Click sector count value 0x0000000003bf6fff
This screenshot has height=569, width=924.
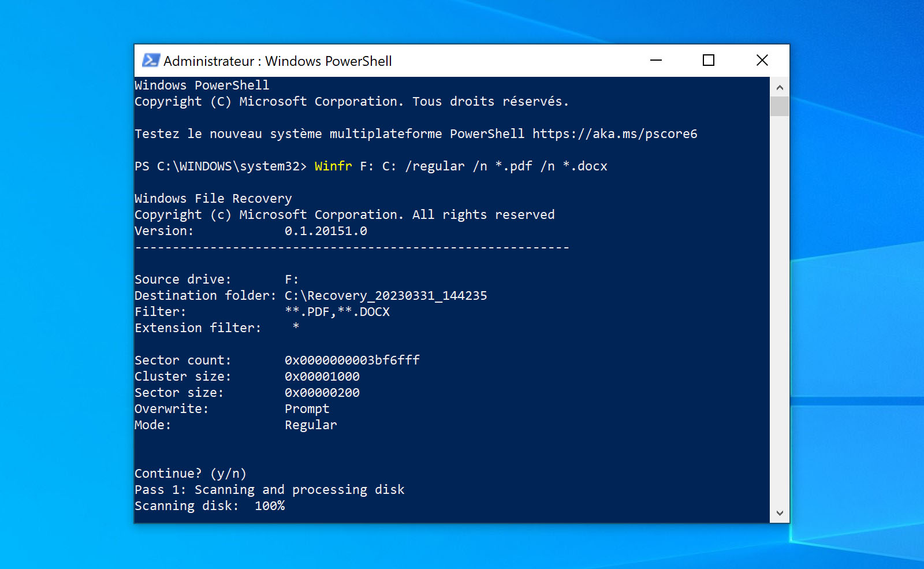tap(352, 360)
